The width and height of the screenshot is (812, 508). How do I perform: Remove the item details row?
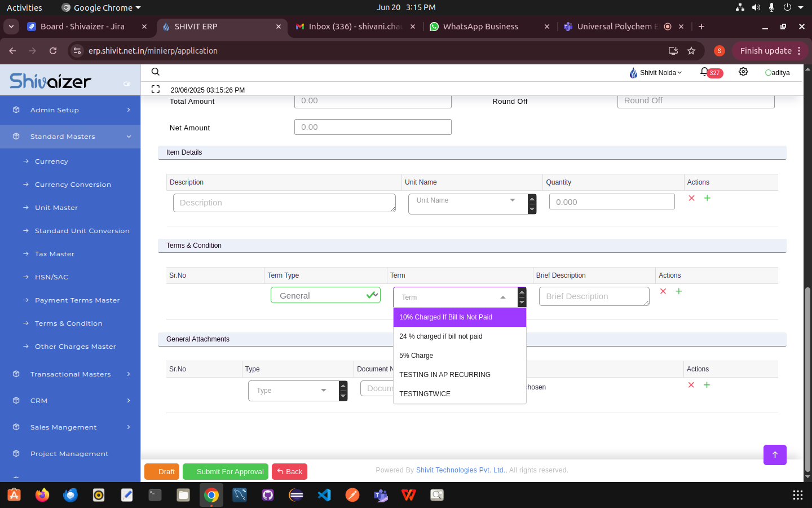691,198
